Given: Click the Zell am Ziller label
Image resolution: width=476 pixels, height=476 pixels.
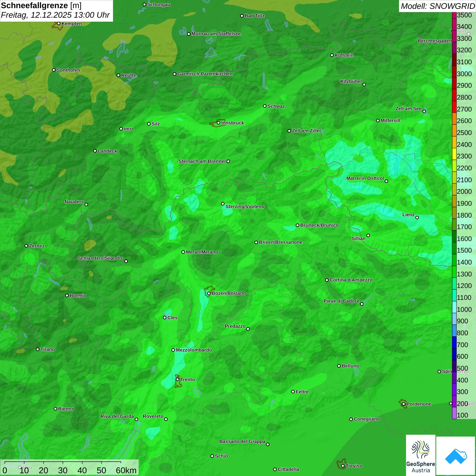Looking at the screenshot, I should point(307,131).
